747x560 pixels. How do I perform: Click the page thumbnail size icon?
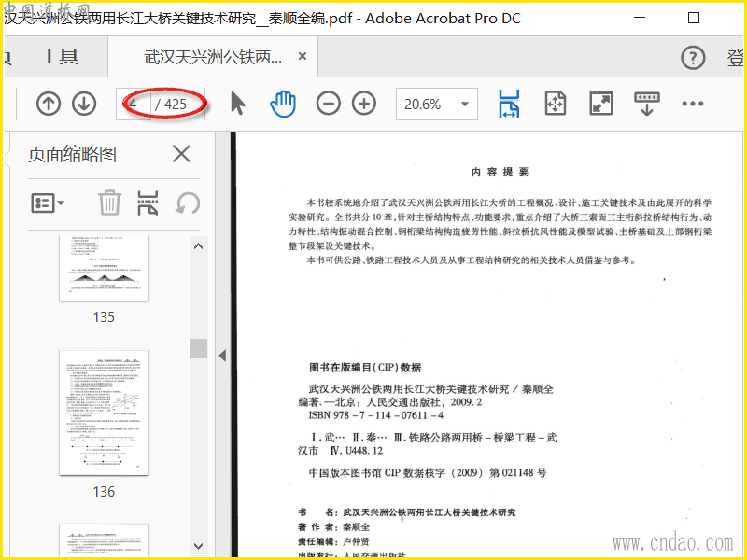pyautogui.click(x=148, y=203)
